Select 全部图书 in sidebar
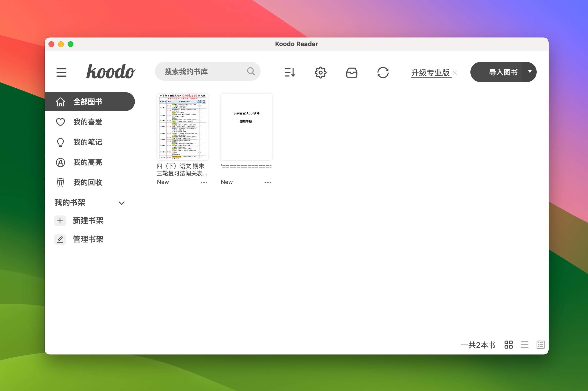 (90, 102)
